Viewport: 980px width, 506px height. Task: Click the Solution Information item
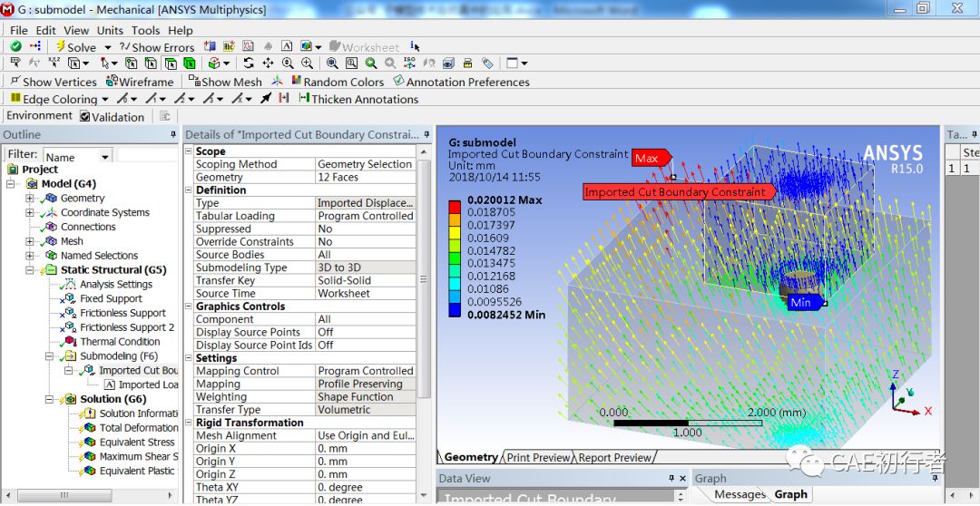(139, 414)
